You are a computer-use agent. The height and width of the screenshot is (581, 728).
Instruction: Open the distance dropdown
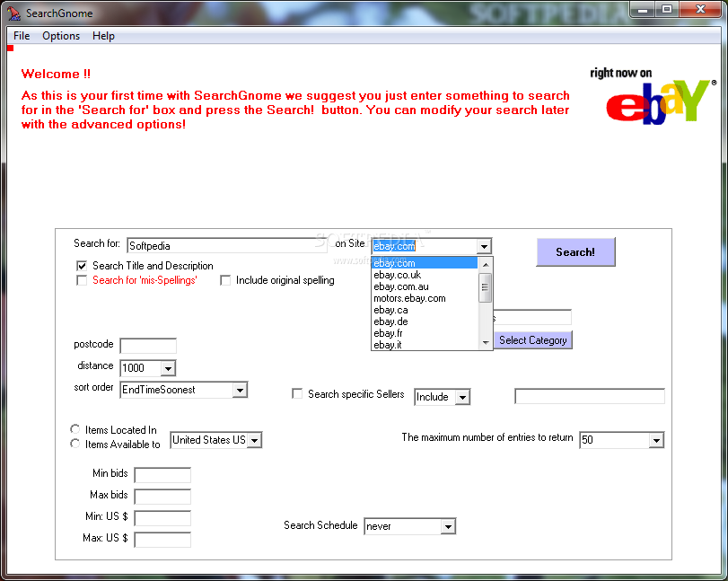pyautogui.click(x=168, y=368)
